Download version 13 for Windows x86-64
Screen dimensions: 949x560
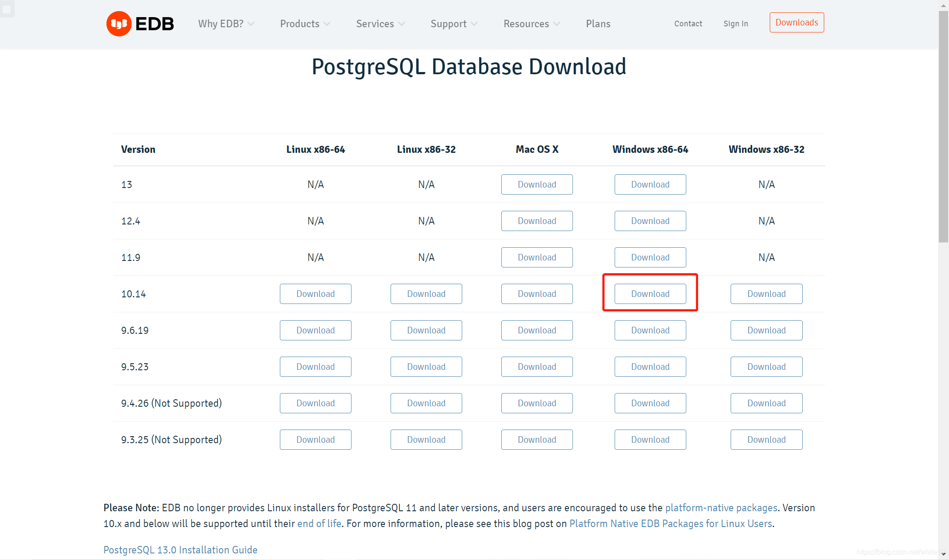coord(650,184)
